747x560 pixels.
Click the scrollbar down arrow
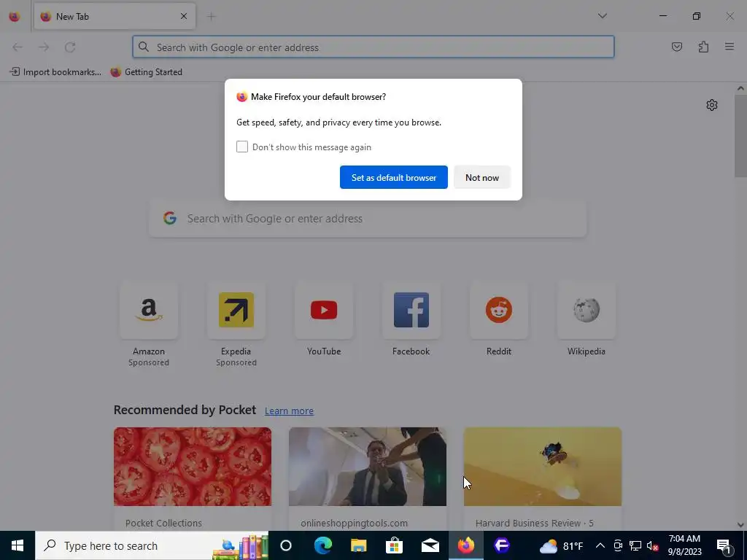[740, 525]
